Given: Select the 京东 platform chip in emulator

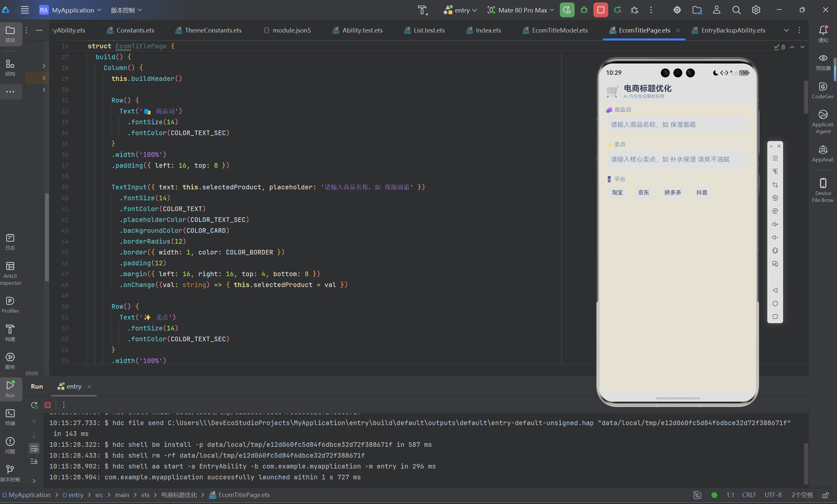Looking at the screenshot, I should [x=643, y=193].
